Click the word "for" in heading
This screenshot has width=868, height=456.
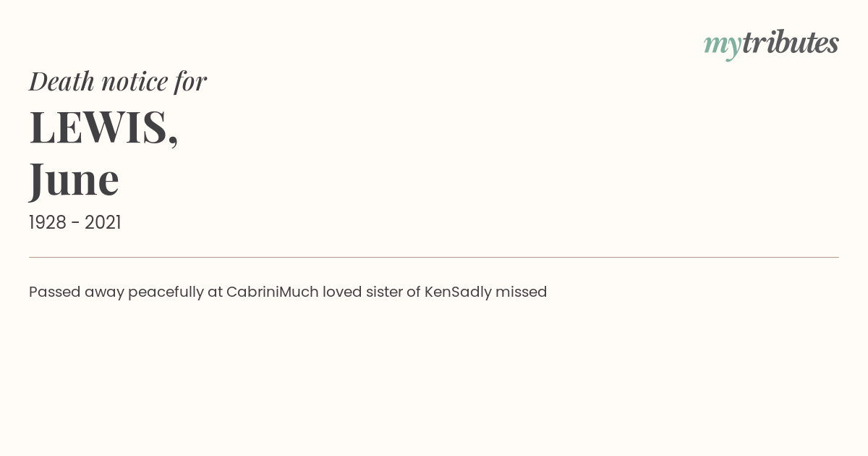click(191, 82)
